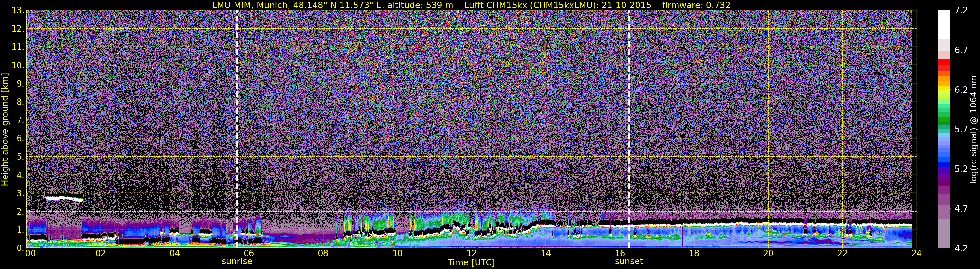Click the height axis tick label 12
The height and width of the screenshot is (269, 980).
pyautogui.click(x=18, y=29)
